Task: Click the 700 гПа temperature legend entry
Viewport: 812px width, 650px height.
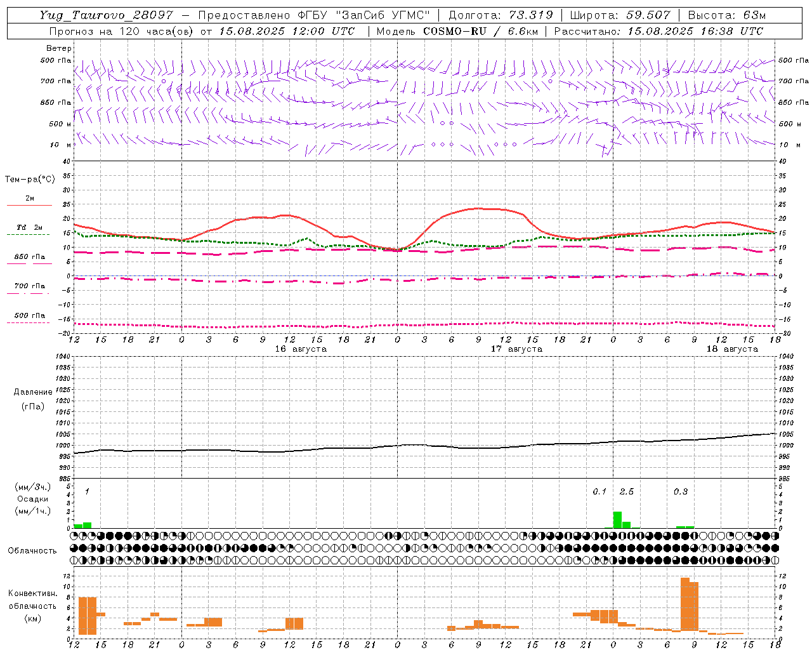Action: pyautogui.click(x=29, y=288)
